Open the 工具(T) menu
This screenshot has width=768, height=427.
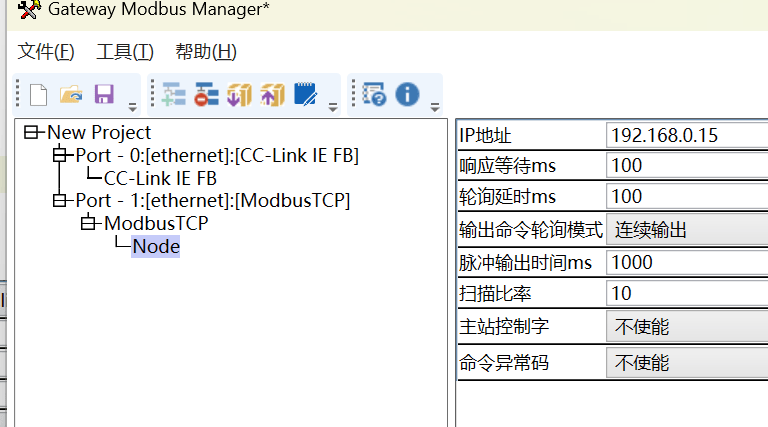point(125,51)
